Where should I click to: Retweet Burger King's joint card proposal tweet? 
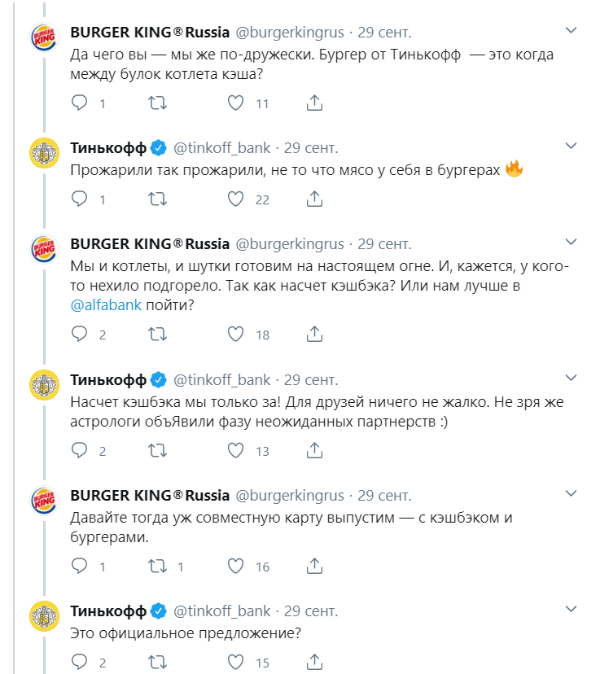[157, 566]
